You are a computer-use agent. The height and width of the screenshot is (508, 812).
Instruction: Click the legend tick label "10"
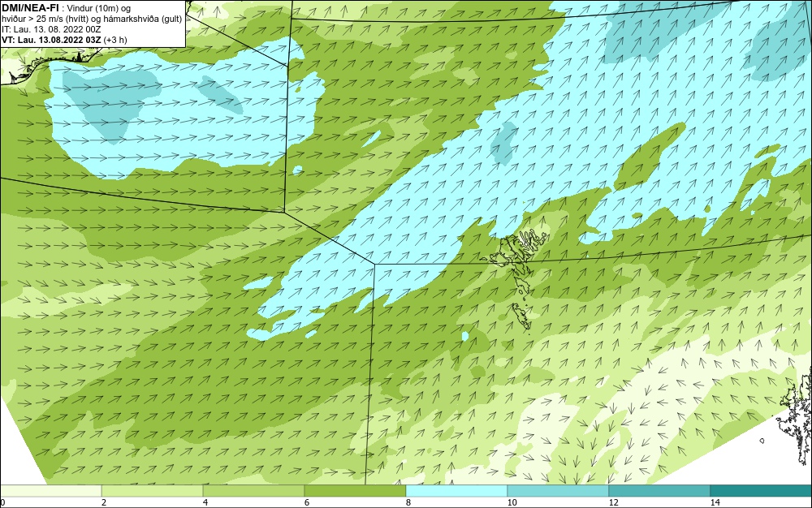point(512,502)
